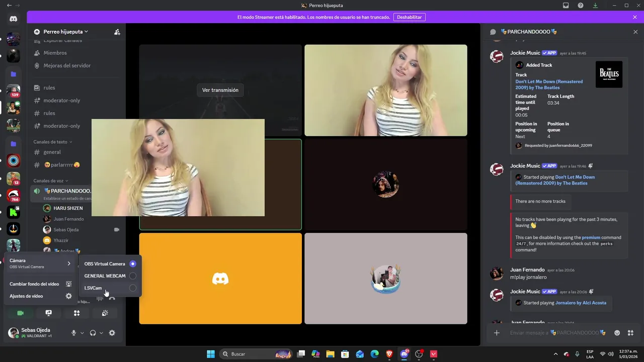
Task: Open the Windows Start button
Action: click(211, 354)
